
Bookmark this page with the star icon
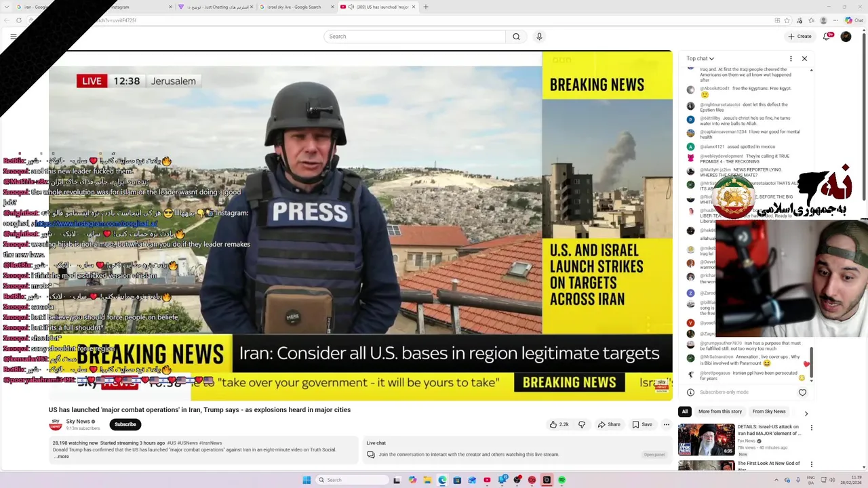tap(787, 20)
